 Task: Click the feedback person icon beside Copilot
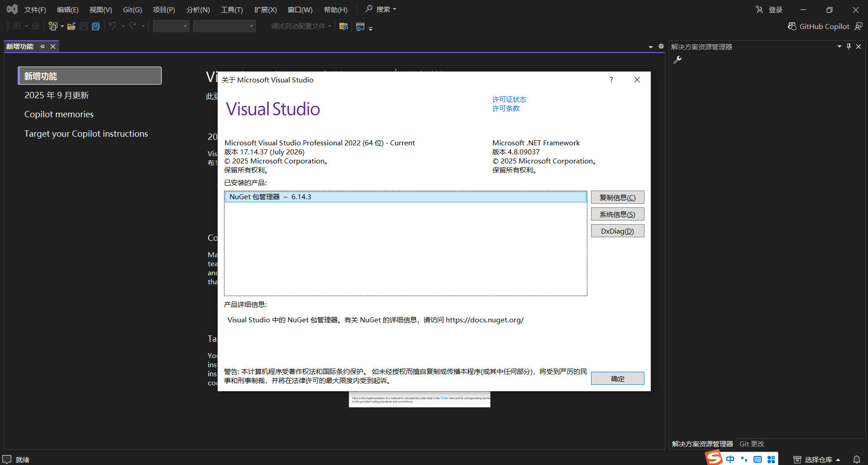[x=858, y=26]
